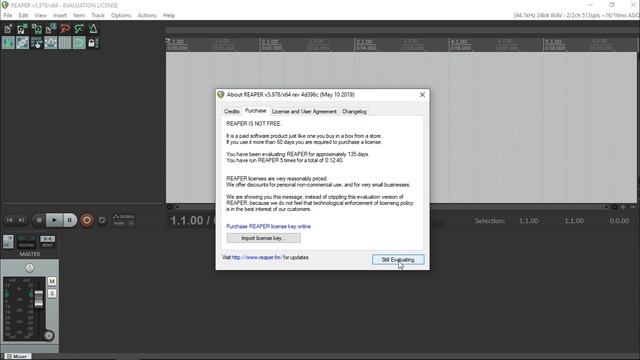Toggle the grid lines toolbar icon
Screen dimensions: 640x360
pos(64,43)
